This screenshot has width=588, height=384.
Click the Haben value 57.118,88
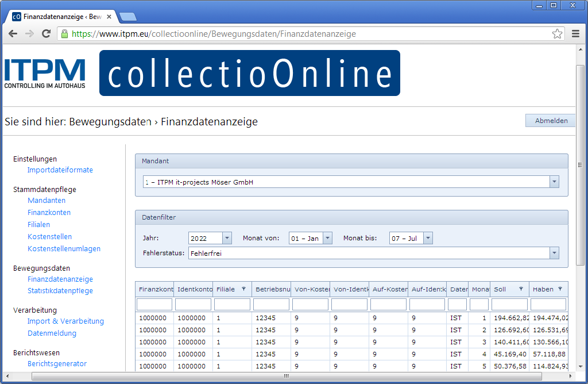(x=549, y=354)
